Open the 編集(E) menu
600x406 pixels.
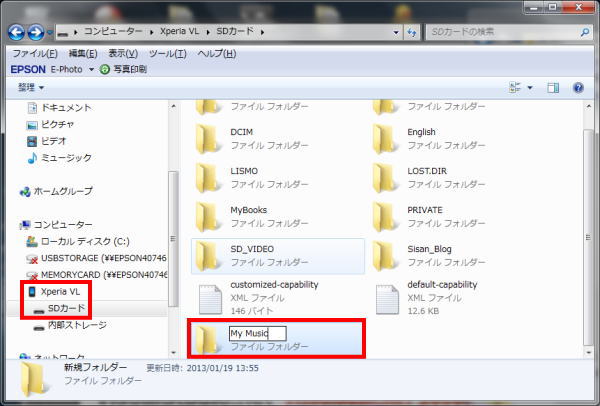click(x=83, y=53)
